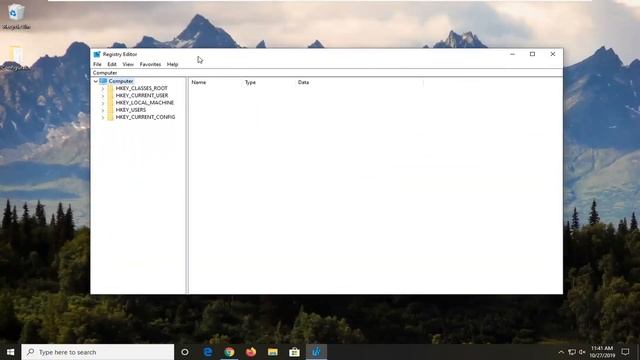
Task: Select HKEY_USERS in the tree
Action: pos(131,110)
